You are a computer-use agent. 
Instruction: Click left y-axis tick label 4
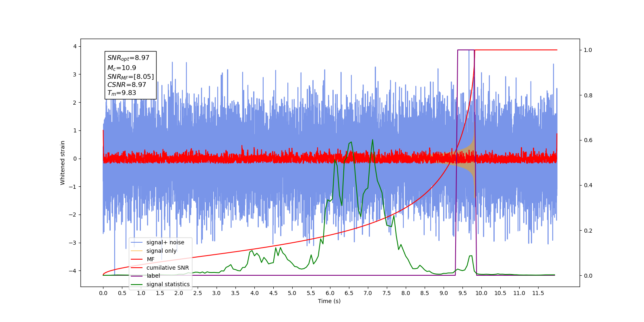pos(75,46)
